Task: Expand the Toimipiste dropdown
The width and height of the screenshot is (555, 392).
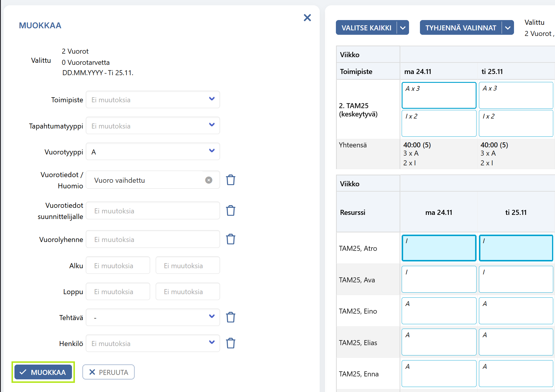Action: [x=153, y=100]
